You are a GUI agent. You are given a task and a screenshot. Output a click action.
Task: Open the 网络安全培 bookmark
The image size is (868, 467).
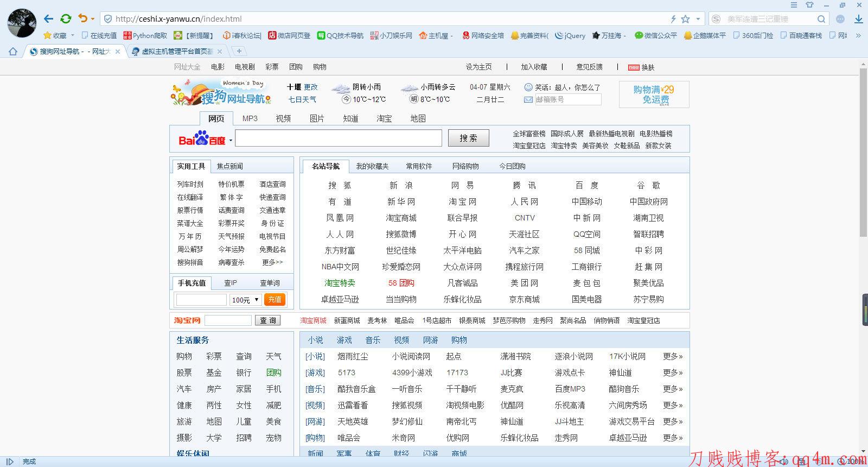[x=483, y=35]
